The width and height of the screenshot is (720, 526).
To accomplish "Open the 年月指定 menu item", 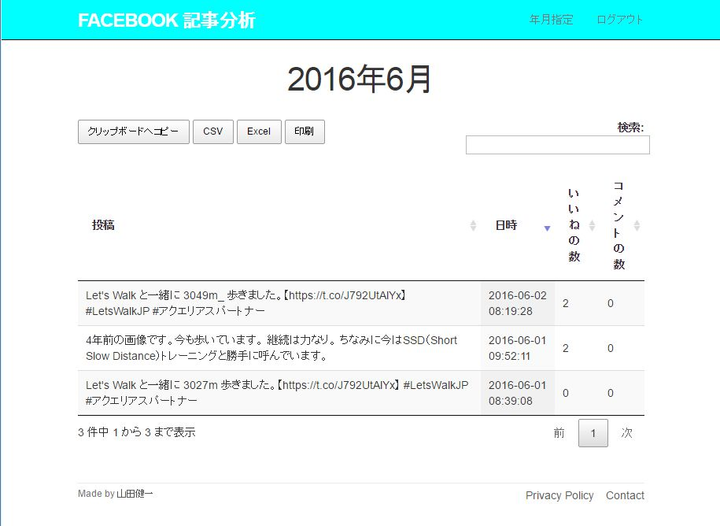I will click(x=551, y=20).
